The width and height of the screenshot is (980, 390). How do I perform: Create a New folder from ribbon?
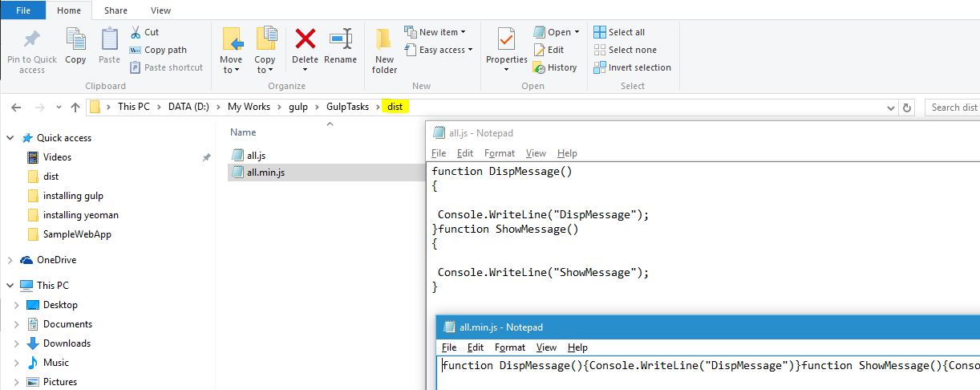coord(384,40)
